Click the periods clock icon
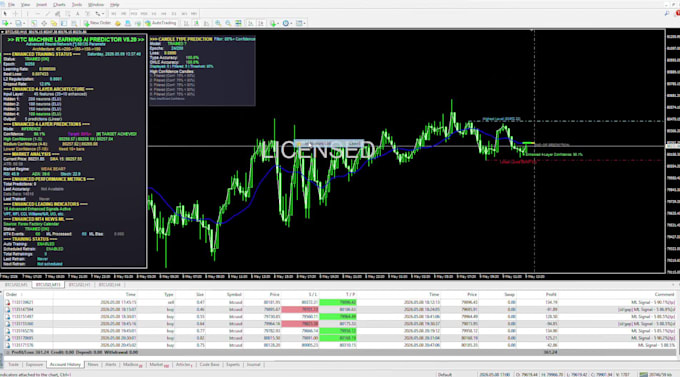The image size is (680, 377). tap(285, 23)
